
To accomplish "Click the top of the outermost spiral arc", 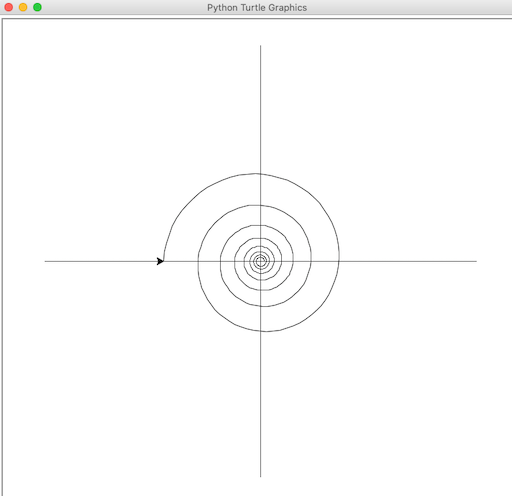I will [x=256, y=174].
